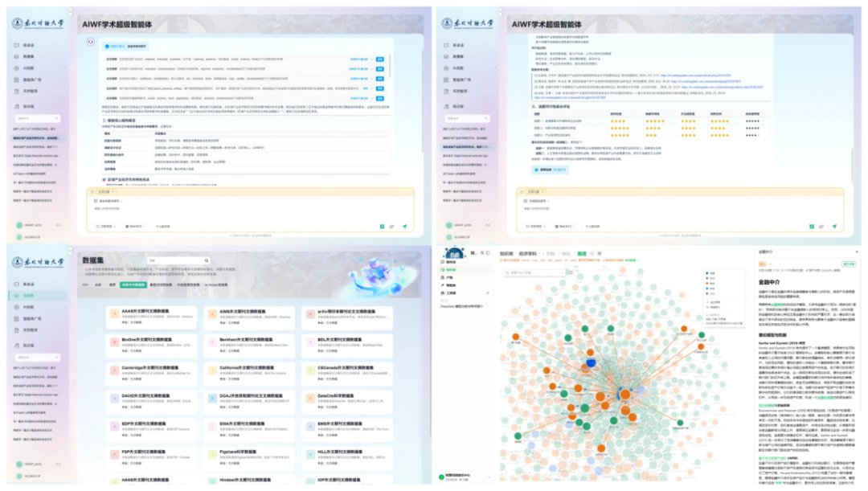
Task: Close the 金融中介 detail panel
Action: point(857,252)
